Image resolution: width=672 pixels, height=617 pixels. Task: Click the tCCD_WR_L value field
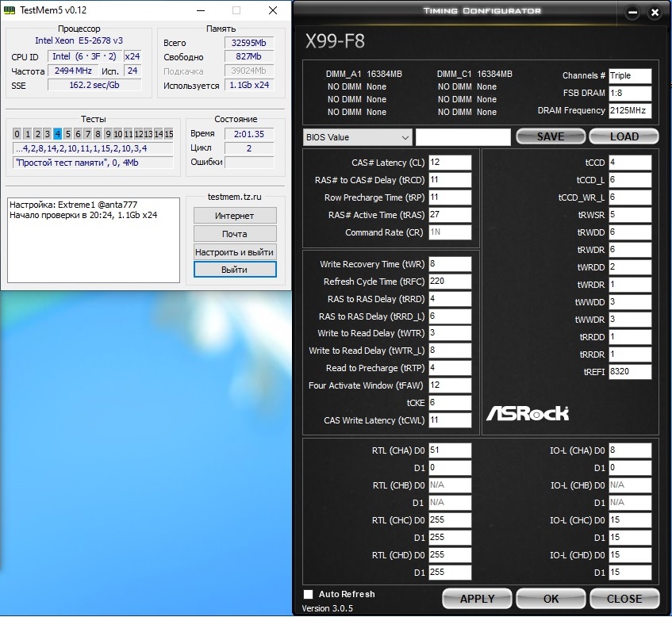[630, 197]
